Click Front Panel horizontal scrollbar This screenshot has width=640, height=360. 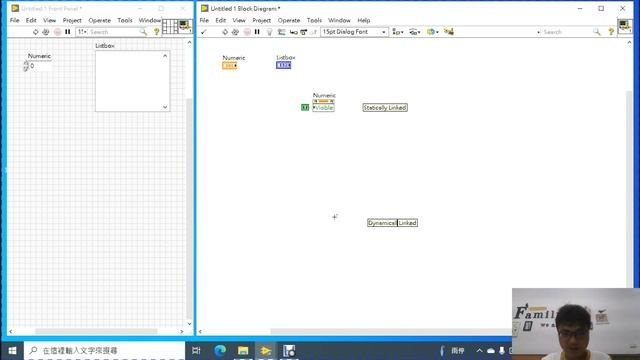point(96,331)
